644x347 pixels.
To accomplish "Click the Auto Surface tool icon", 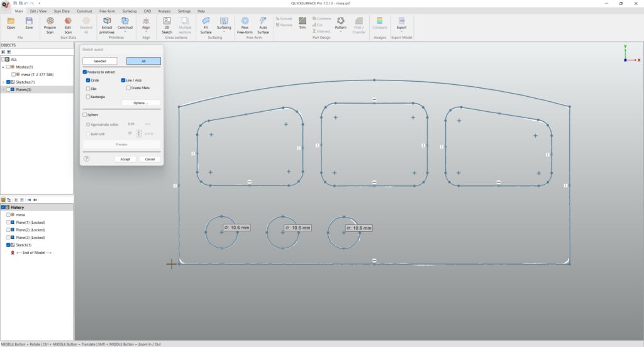I will click(x=263, y=21).
